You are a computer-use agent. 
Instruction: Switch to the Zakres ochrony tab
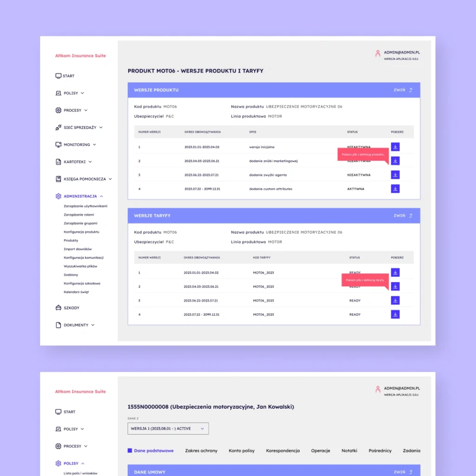[x=201, y=450]
